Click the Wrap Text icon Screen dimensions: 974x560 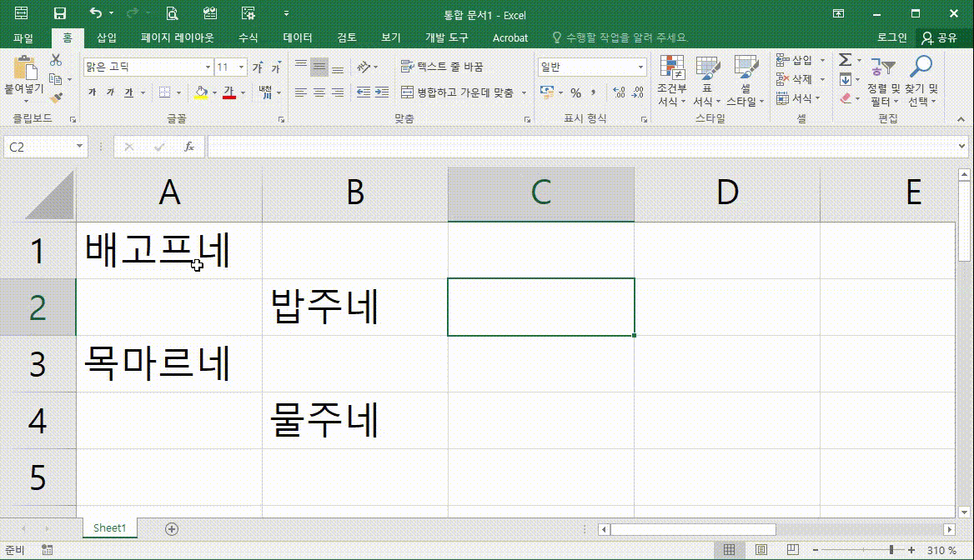point(408,66)
